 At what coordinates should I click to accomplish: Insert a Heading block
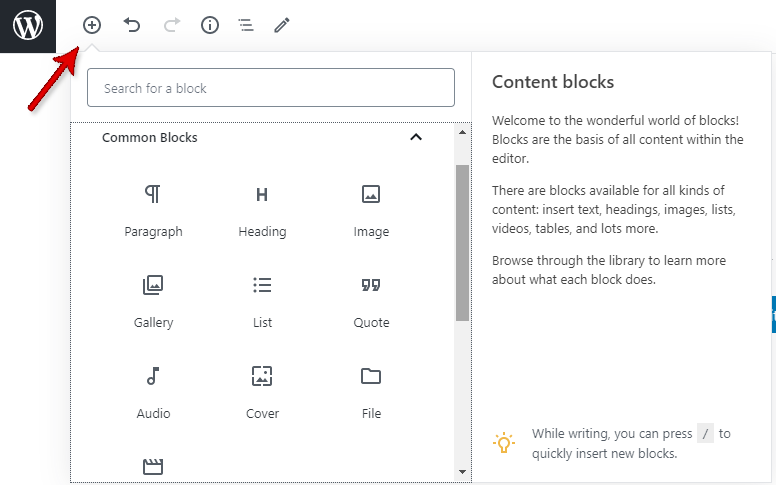tap(262, 211)
